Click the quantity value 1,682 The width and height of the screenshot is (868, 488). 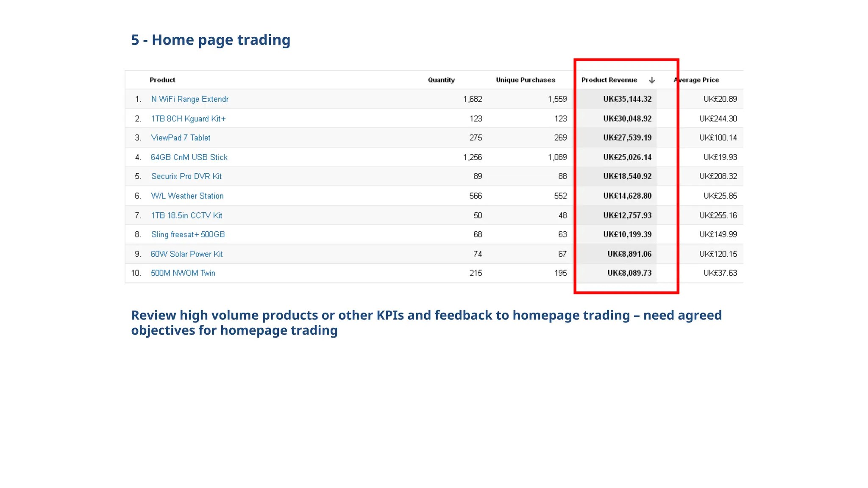click(x=473, y=99)
